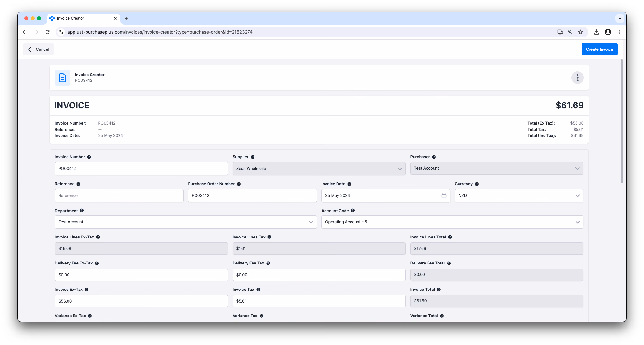Open the browser profile icon
Screen dimensions: 644x345
[608, 32]
